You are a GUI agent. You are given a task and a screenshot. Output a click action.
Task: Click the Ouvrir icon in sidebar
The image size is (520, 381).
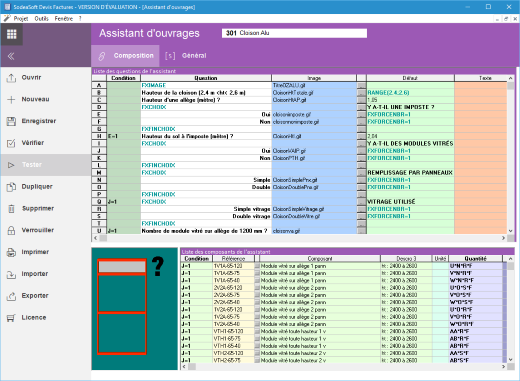click(11, 78)
